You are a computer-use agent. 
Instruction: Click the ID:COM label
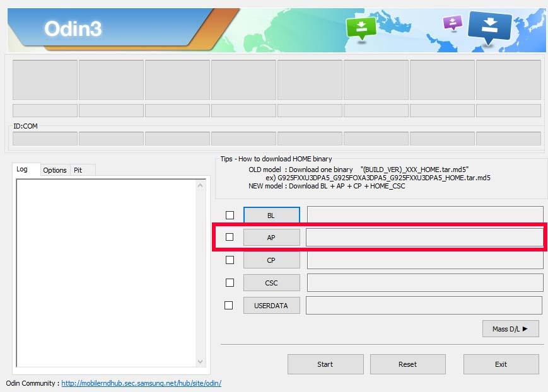point(25,126)
